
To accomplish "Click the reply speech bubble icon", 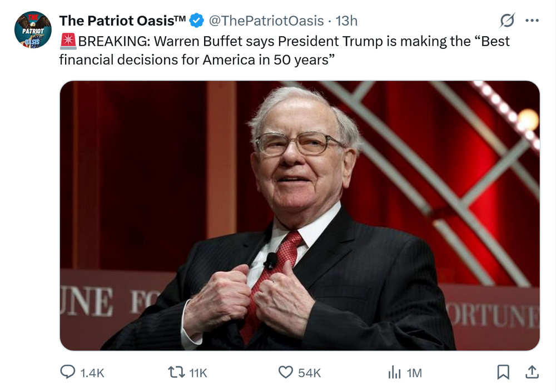I will click(x=67, y=372).
